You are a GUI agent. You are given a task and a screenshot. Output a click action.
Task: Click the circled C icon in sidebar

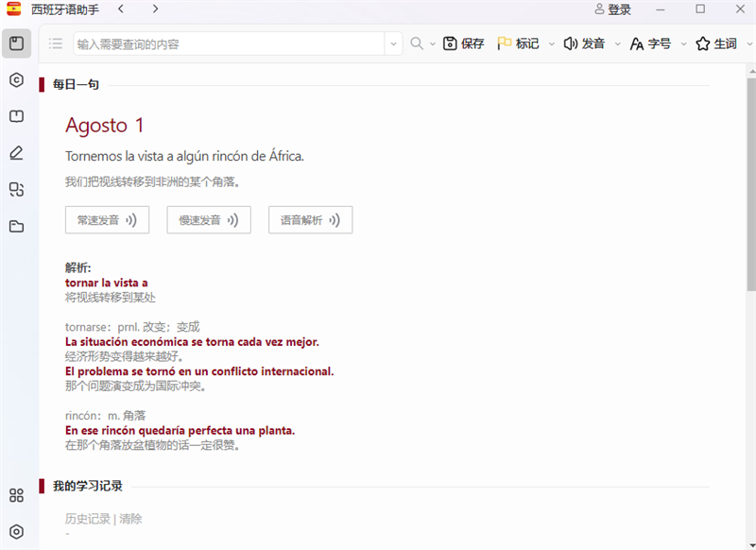(16, 80)
